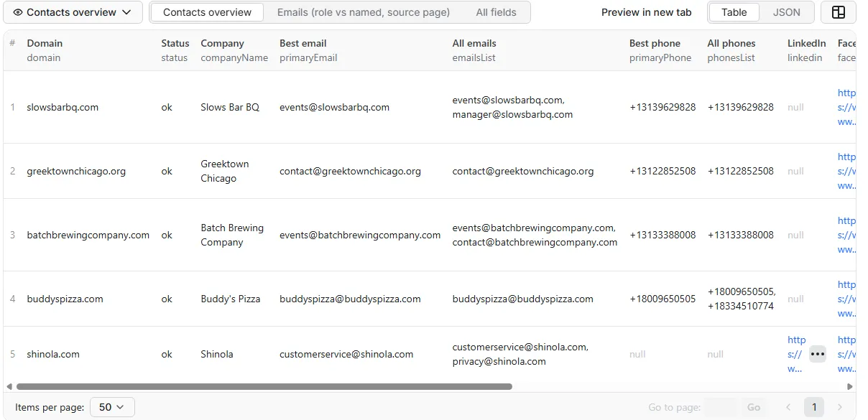This screenshot has width=868, height=420.
Task: Click the Go to page input field
Action: [721, 407]
